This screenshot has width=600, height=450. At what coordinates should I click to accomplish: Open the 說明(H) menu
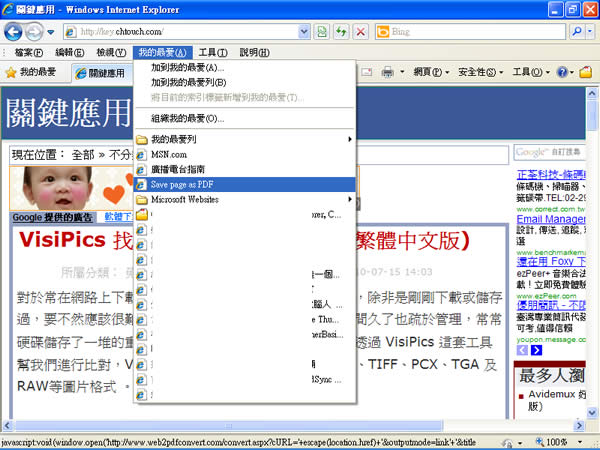pyautogui.click(x=254, y=52)
